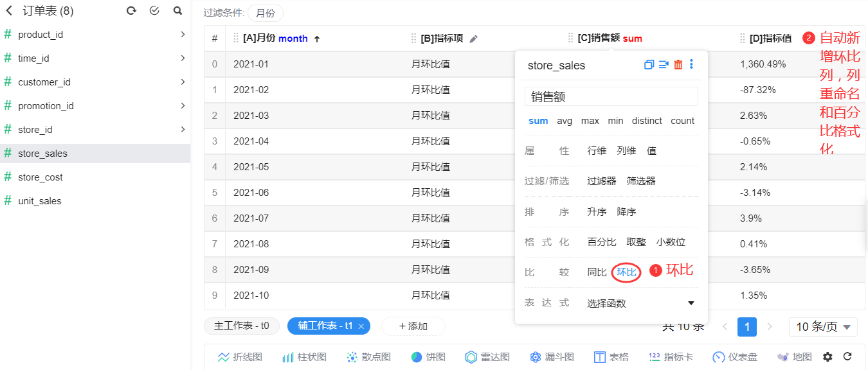Go to the previous page arrow

[725, 327]
